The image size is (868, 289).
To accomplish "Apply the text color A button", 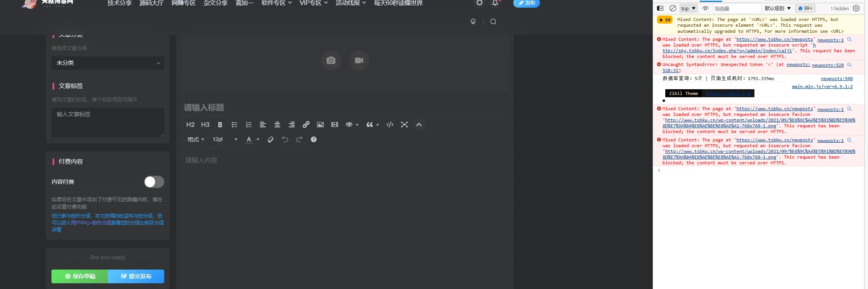I will [x=249, y=140].
